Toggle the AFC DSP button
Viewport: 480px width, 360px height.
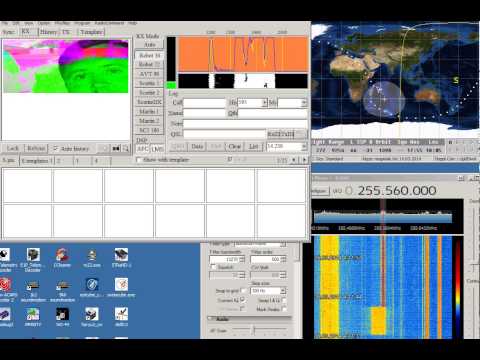[143, 149]
